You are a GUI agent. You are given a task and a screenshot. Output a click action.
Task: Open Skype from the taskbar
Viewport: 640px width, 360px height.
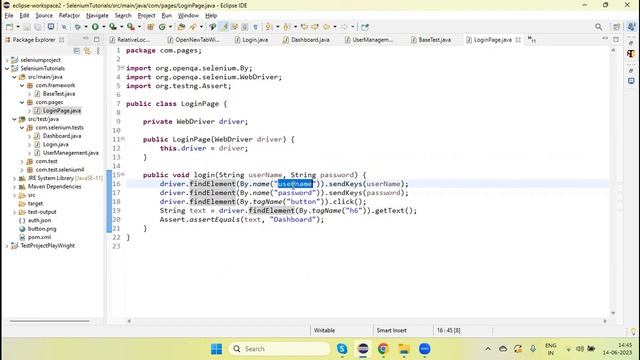(x=342, y=349)
